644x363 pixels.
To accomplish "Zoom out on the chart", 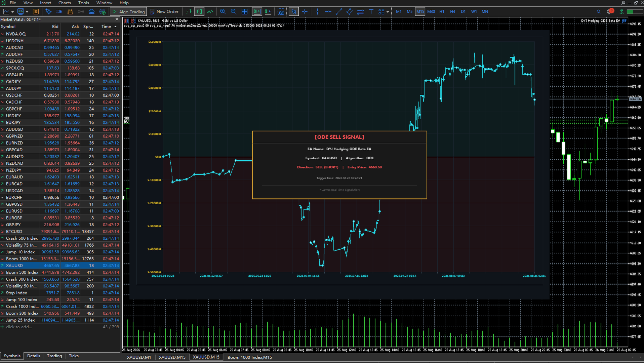I will coord(234,11).
